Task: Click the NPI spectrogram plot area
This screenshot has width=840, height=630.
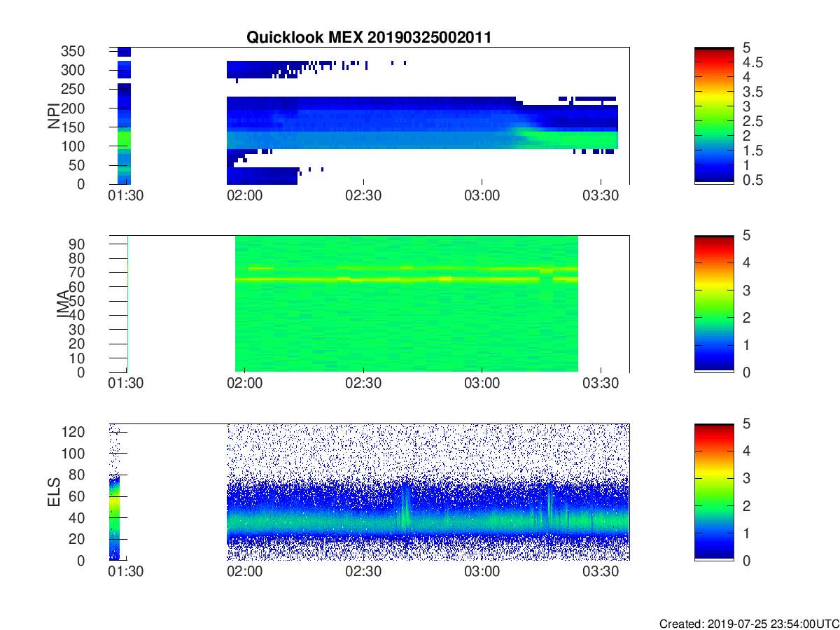Action: [x=370, y=115]
